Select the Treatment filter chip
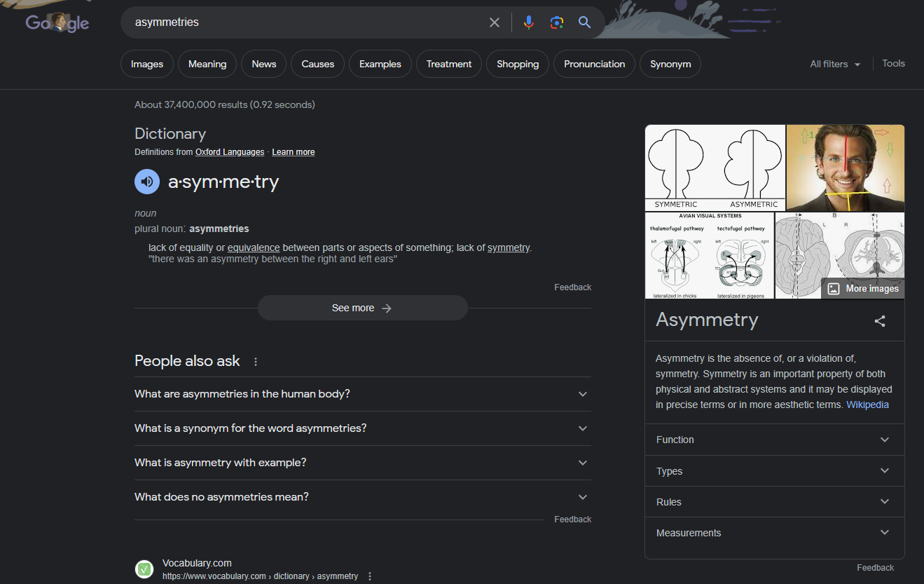 [x=449, y=64]
